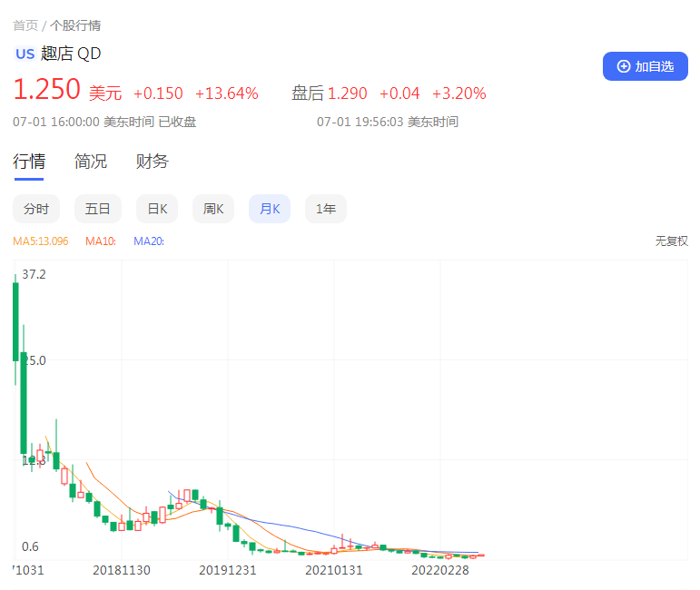Select the 周K chart period
This screenshot has width=700, height=590.
tap(213, 209)
